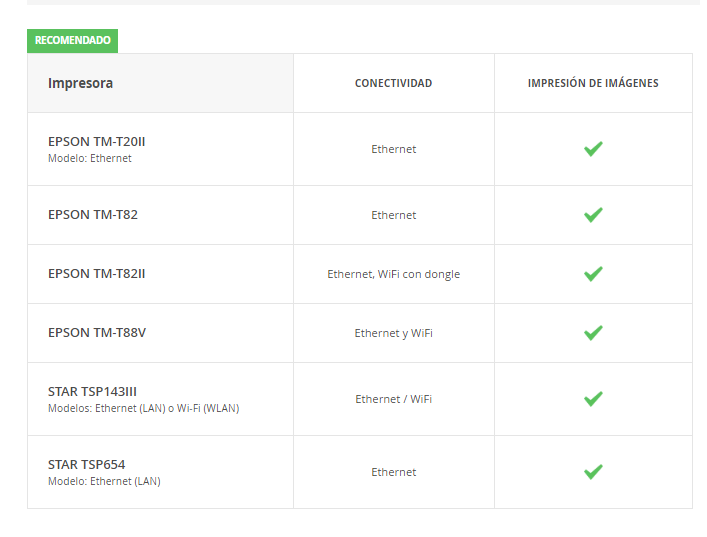Click 'Ethernet y WiFi' connectivity cell
The width and height of the screenshot is (707, 537).
coord(394,333)
